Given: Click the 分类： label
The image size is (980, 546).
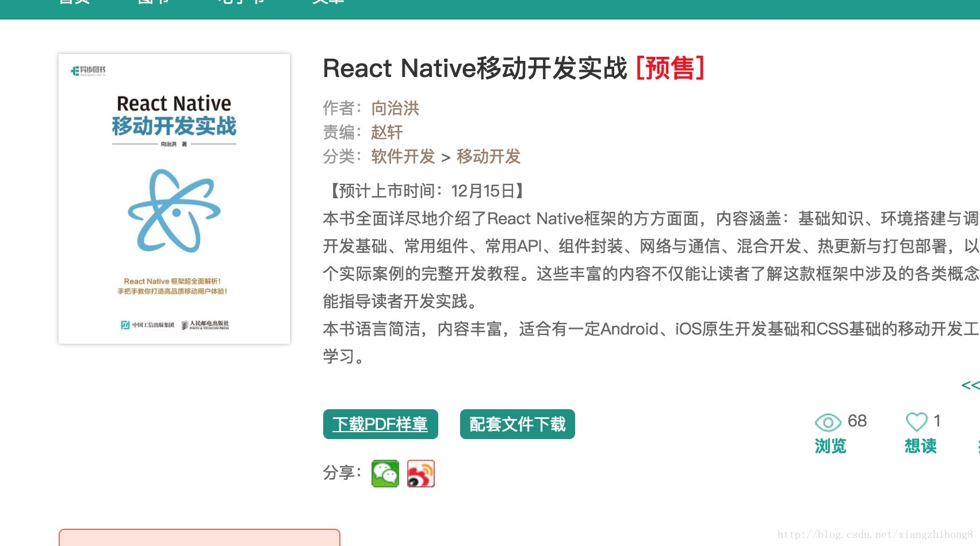Looking at the screenshot, I should (x=343, y=156).
